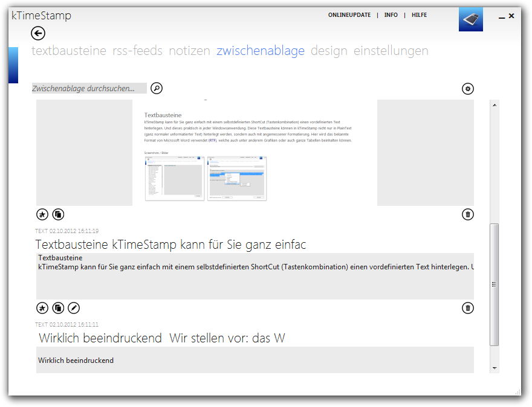
Task: Delete the 16:11:19 Textbausteine text entry
Action: coord(467,308)
